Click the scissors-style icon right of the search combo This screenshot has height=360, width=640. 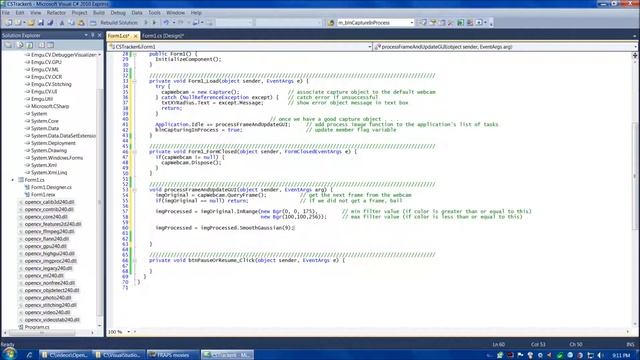(x=451, y=23)
